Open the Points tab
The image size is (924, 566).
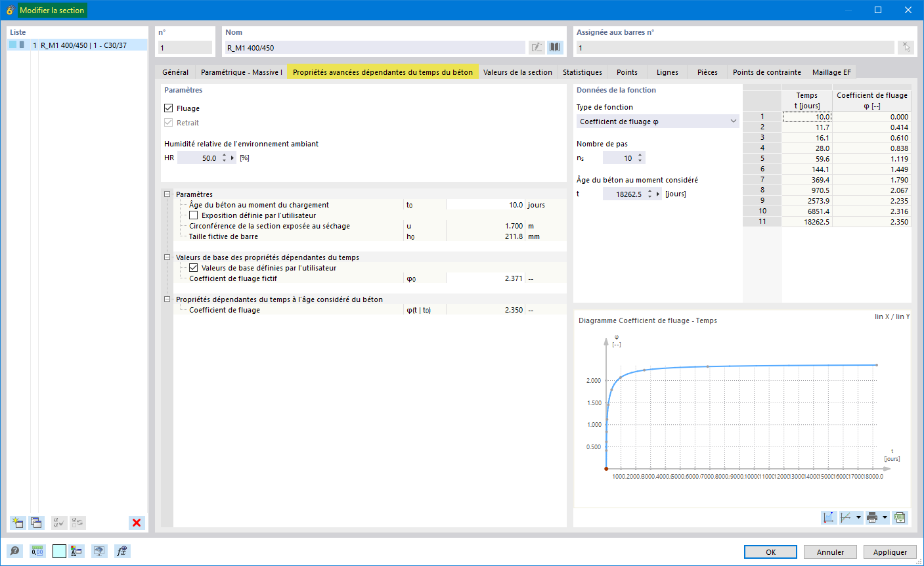tap(627, 72)
